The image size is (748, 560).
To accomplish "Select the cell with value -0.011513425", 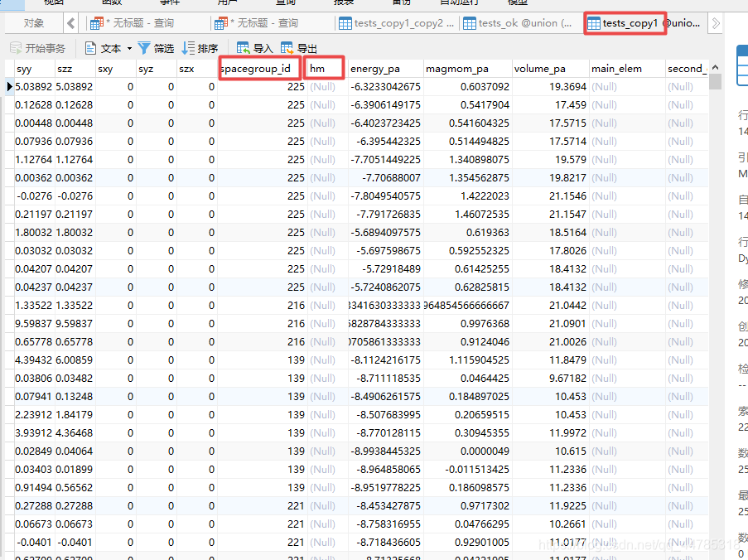I will pos(467,470).
